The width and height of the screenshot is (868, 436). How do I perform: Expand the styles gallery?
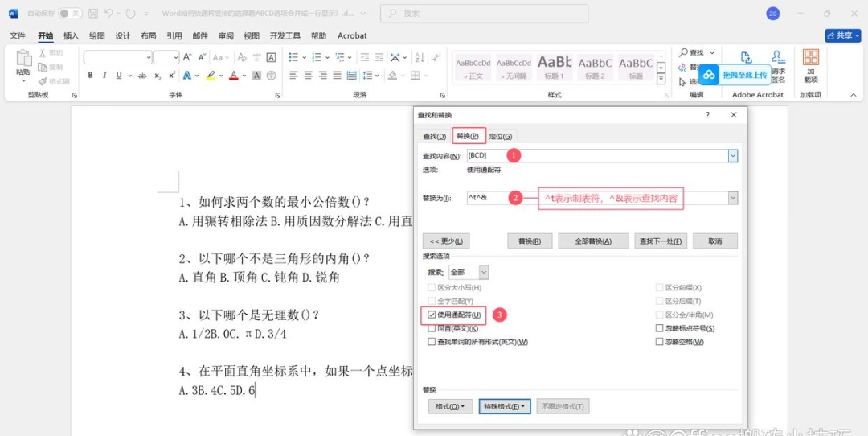661,80
